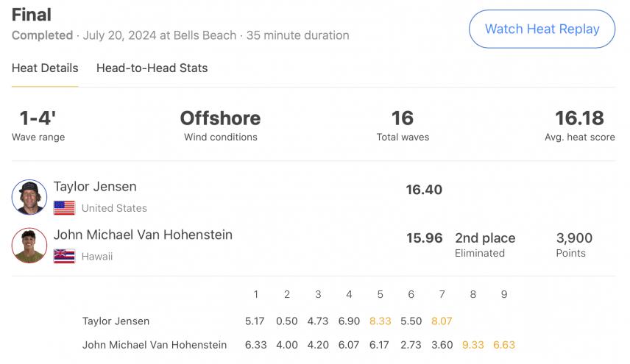Click wave column header number 9
Viewport: 630px width, 364px height.
pos(504,295)
